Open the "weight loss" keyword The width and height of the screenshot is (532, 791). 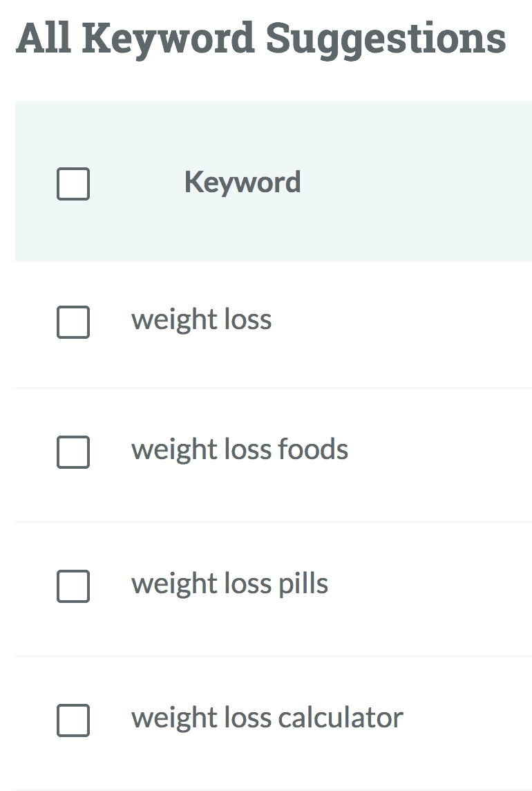[x=201, y=320]
